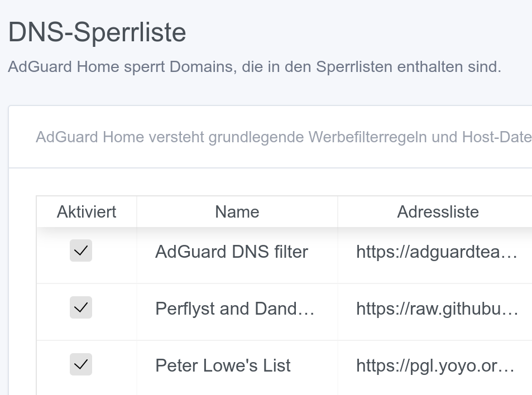Image resolution: width=532 pixels, height=395 pixels.
Task: Click the word enthalten in the page subtitle
Action: click(x=430, y=67)
